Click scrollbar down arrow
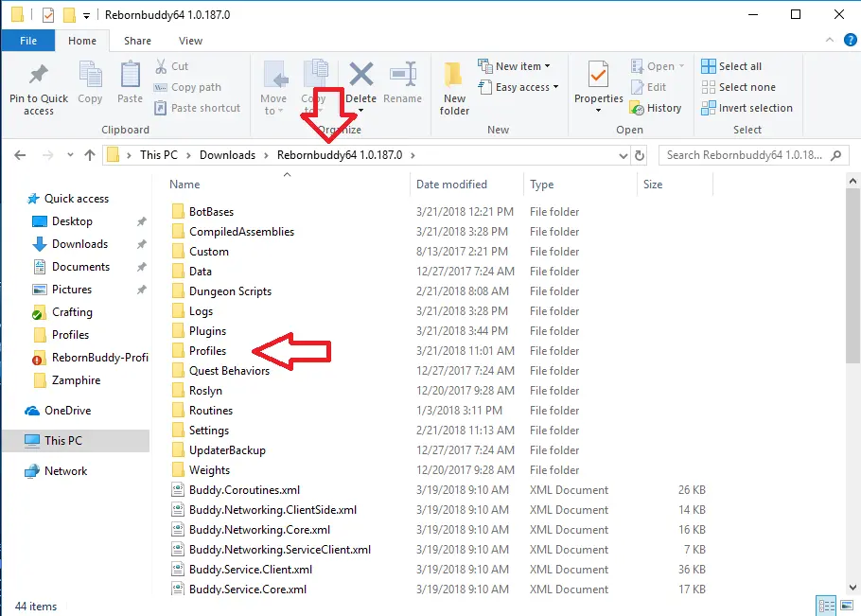Screen dimensions: 861x616 852,588
